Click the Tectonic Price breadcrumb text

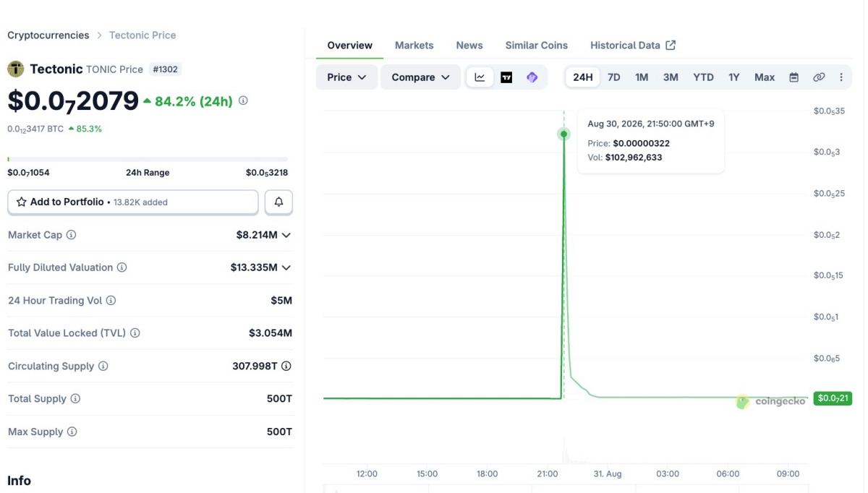point(142,35)
